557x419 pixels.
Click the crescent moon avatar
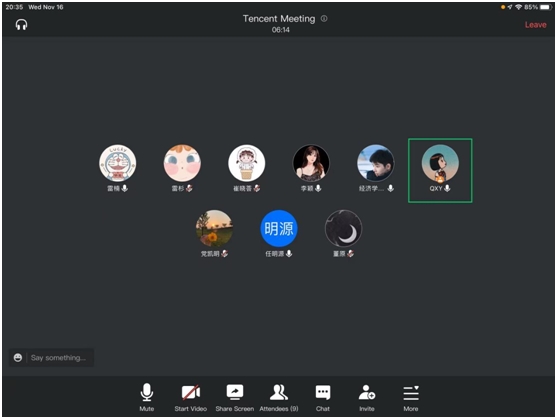click(344, 228)
